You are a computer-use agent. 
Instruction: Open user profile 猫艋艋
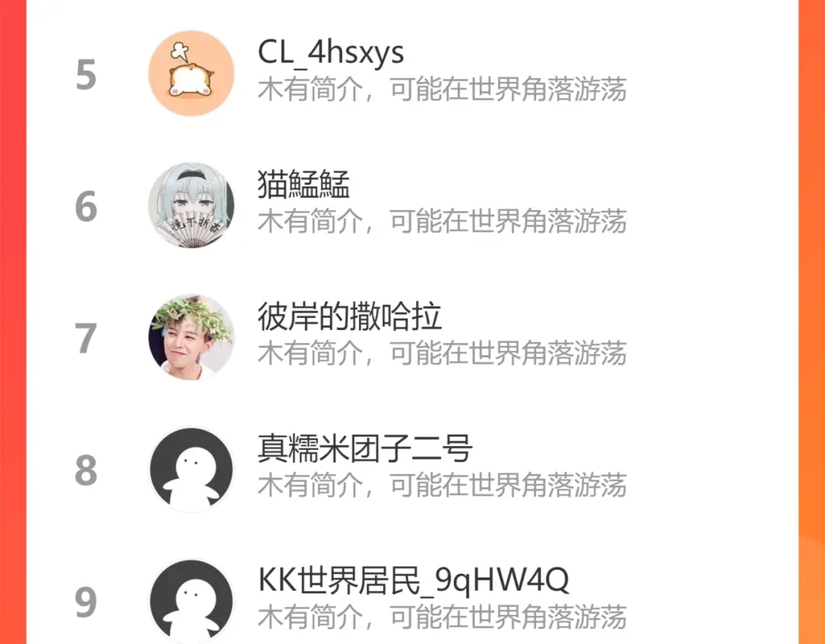(x=303, y=184)
